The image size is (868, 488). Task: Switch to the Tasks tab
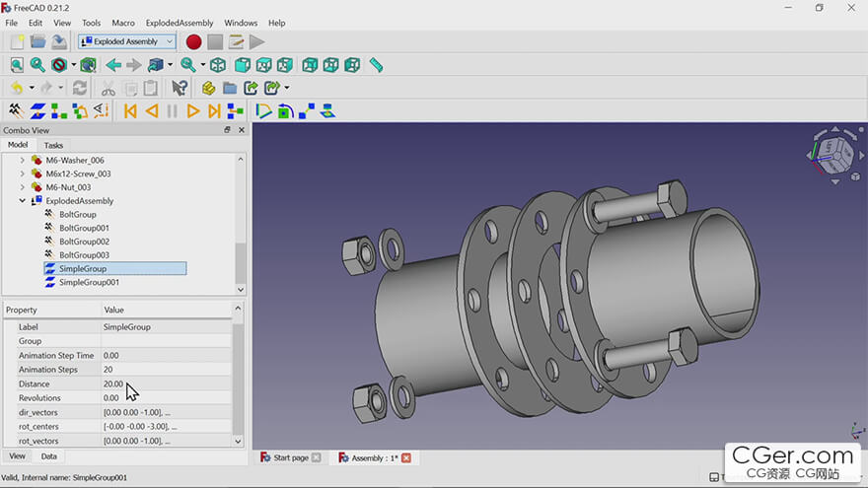(x=53, y=145)
